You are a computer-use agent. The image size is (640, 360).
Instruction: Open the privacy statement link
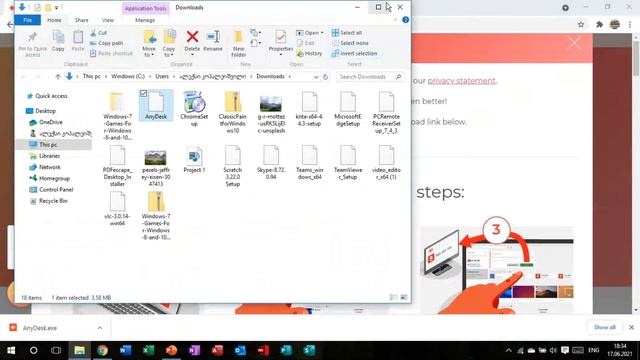click(x=461, y=80)
